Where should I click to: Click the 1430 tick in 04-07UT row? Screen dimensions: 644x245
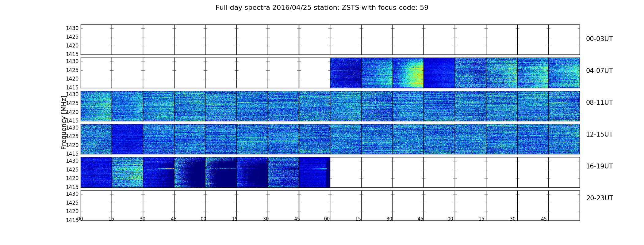coord(72,61)
